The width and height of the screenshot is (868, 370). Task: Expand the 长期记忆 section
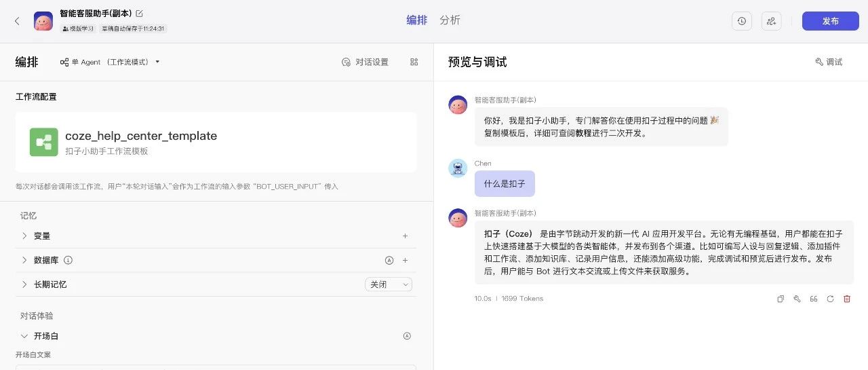tap(24, 284)
